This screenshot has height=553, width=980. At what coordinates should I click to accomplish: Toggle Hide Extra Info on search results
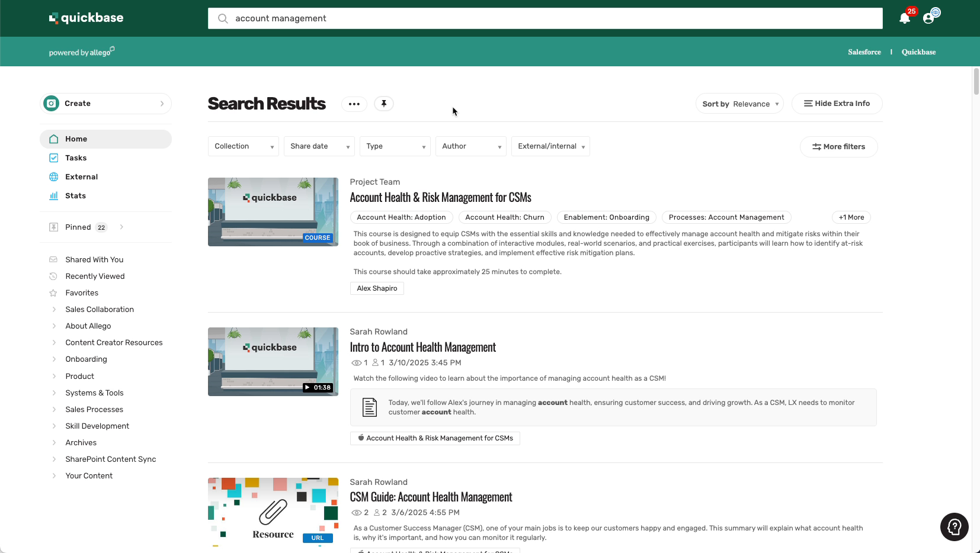tap(837, 103)
